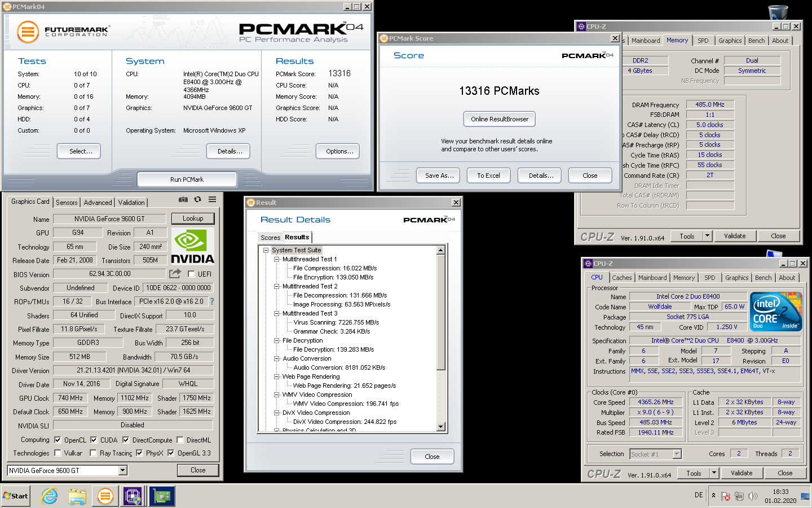The width and height of the screenshot is (812, 508).
Task: Click the Intel Core 2 Duo logo
Action: point(776,312)
